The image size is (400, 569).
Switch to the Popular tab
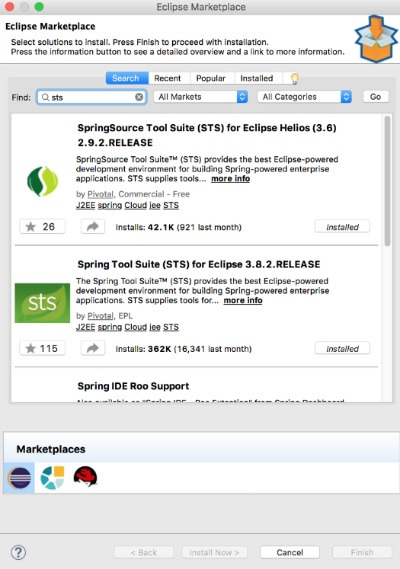211,78
